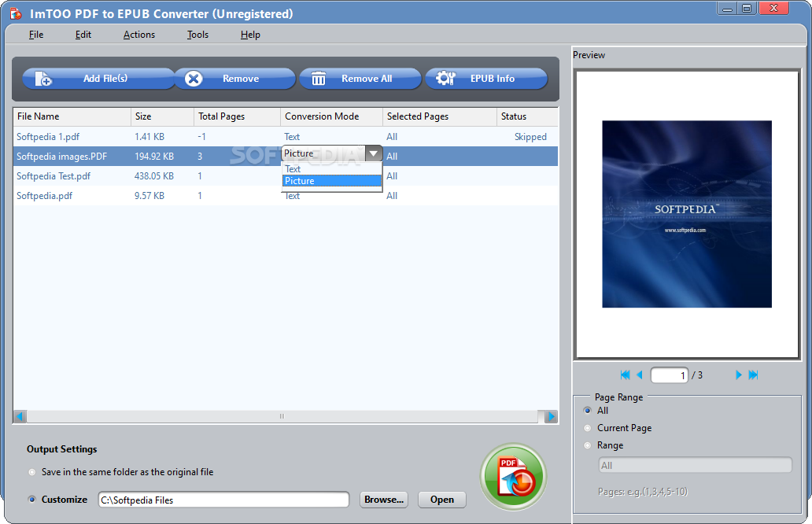Click the Text mode cell of Softpedia 1.pdf

click(x=292, y=137)
